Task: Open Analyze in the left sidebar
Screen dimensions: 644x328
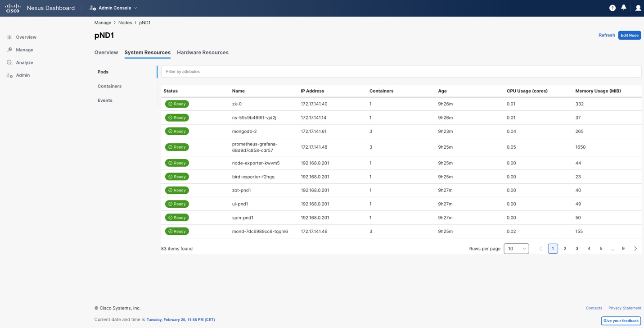Action: pyautogui.click(x=25, y=63)
